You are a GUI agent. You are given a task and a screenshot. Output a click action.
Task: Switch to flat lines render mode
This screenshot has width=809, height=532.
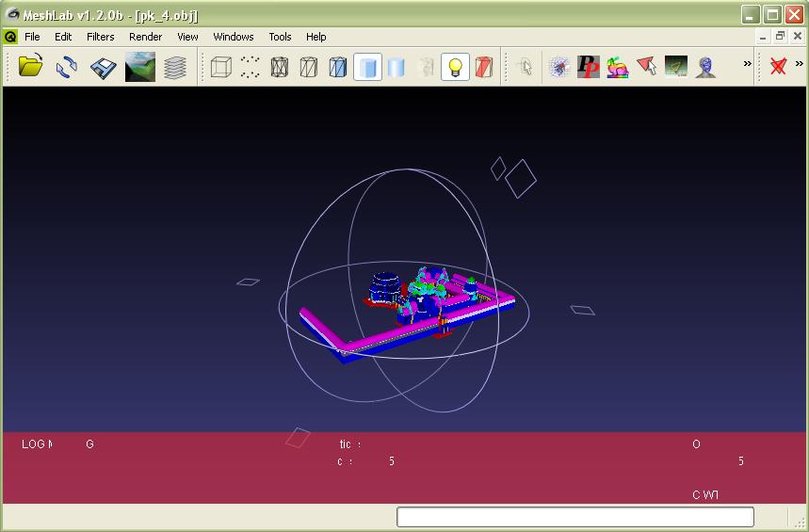(338, 67)
